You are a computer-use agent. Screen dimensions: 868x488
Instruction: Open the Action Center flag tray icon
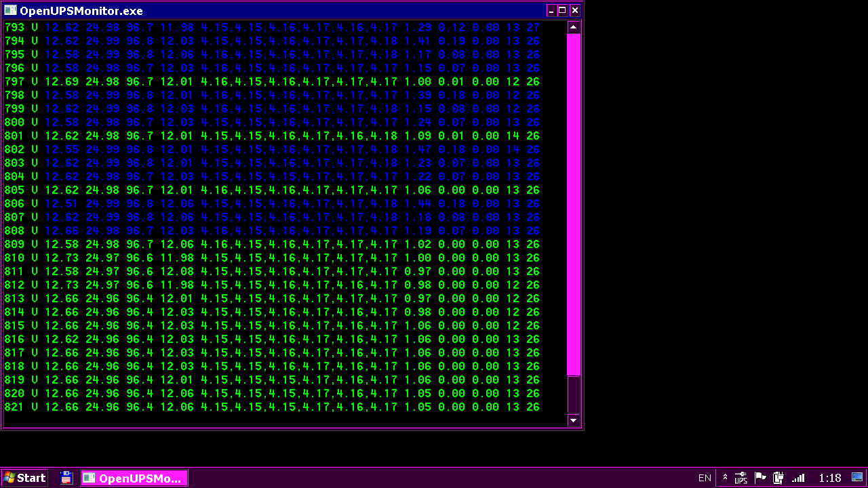760,478
